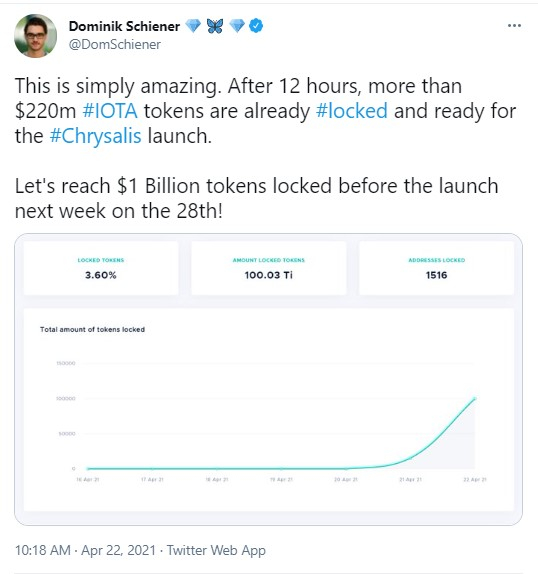Click the Apr 22, 2021 date
The width and height of the screenshot is (538, 574).
coord(119,550)
